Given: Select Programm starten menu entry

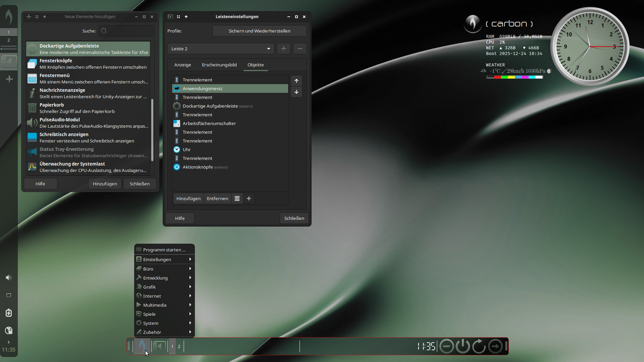Looking at the screenshot, I should pyautogui.click(x=164, y=250).
